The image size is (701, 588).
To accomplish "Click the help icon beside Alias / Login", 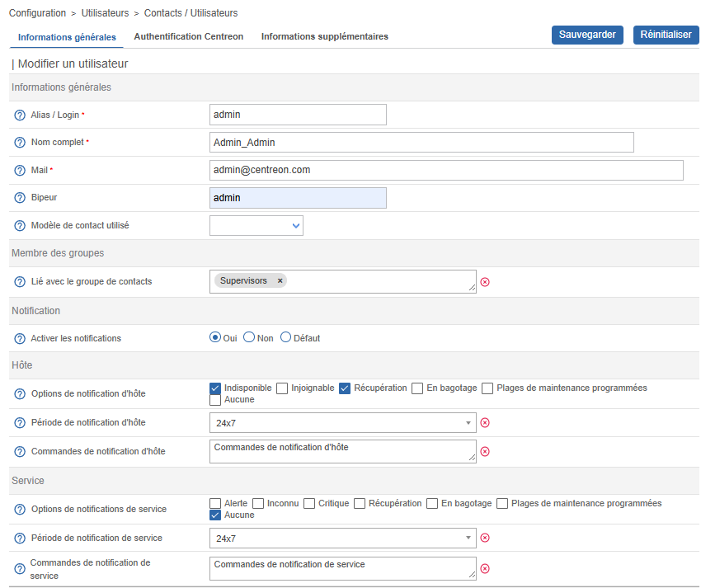I will click(20, 115).
